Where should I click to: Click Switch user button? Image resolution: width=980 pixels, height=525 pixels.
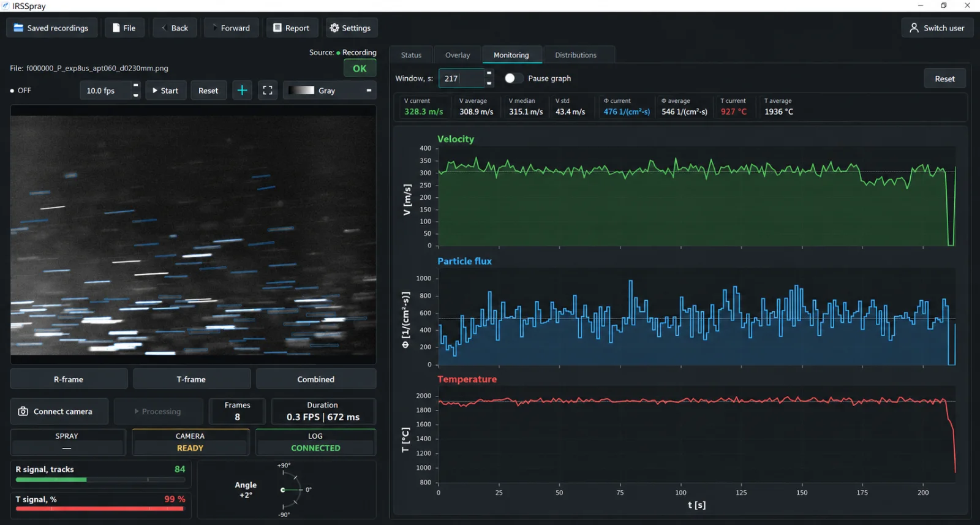coord(937,28)
